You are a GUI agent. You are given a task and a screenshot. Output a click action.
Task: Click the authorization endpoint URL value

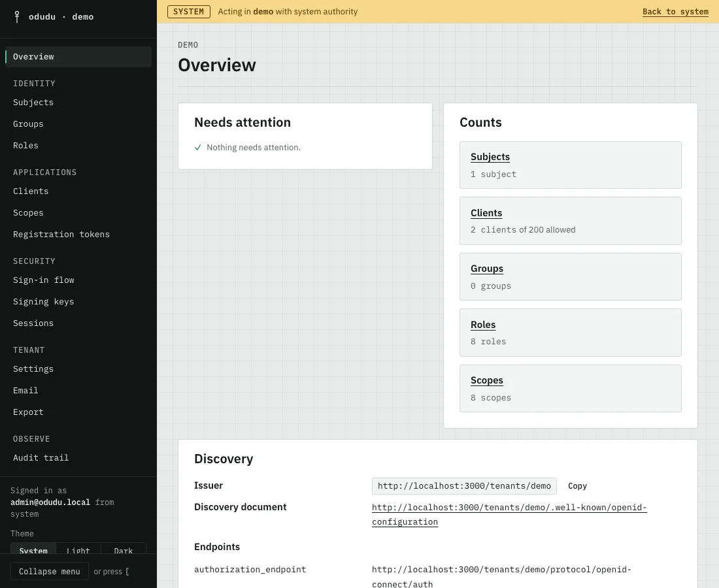(501, 576)
